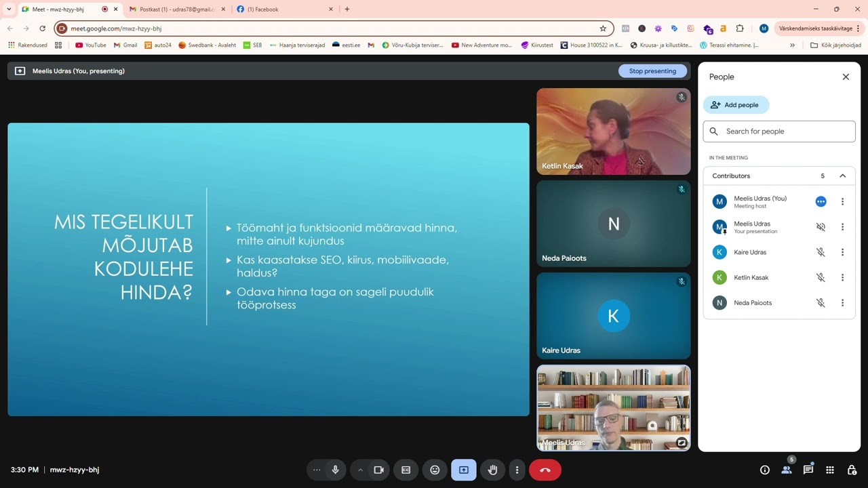Click Kaire Udras muted microphone icon
Image resolution: width=868 pixels, height=488 pixels.
coord(821,252)
